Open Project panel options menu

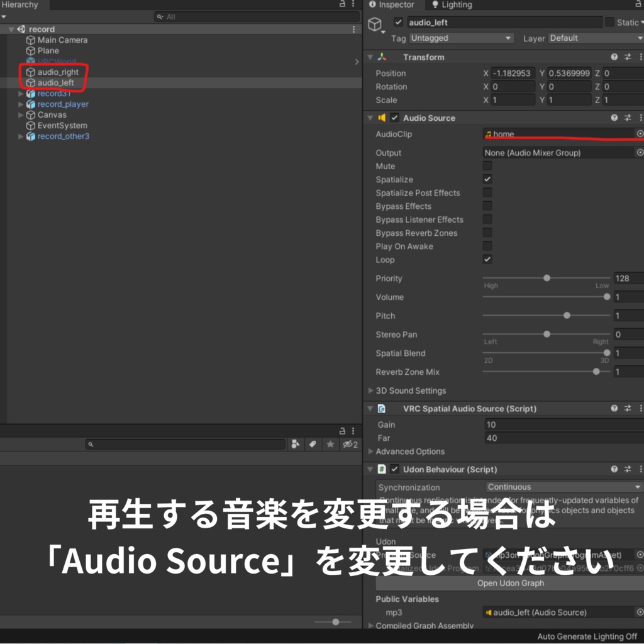[x=353, y=431]
